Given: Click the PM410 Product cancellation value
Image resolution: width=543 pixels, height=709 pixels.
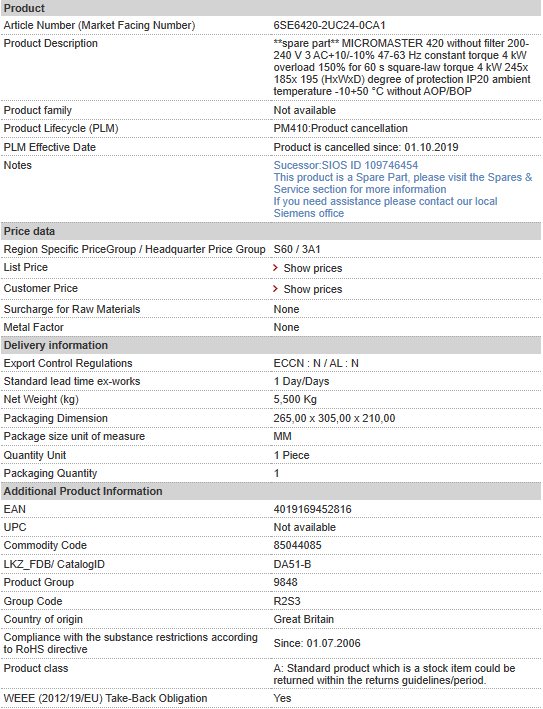Looking at the screenshot, I should click(340, 128).
